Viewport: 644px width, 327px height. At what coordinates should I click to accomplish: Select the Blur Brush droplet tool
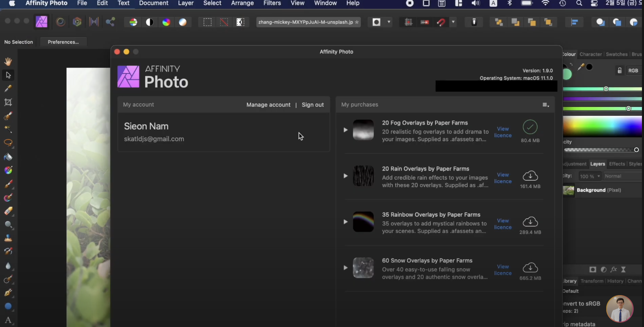pyautogui.click(x=8, y=266)
